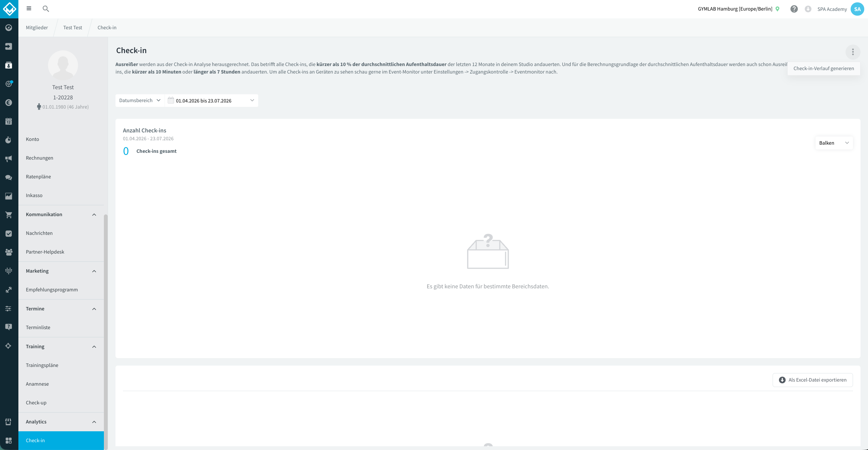
Task: Open the hamburger menu icon
Action: [29, 9]
